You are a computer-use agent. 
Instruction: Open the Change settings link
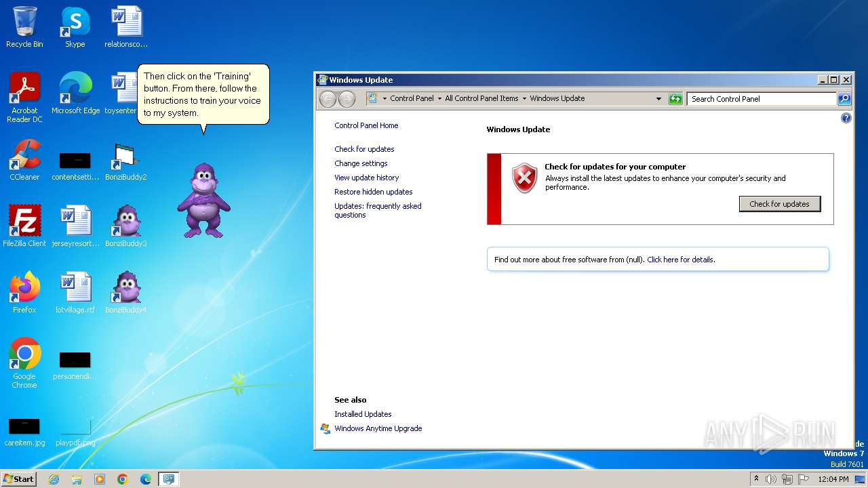click(x=361, y=163)
